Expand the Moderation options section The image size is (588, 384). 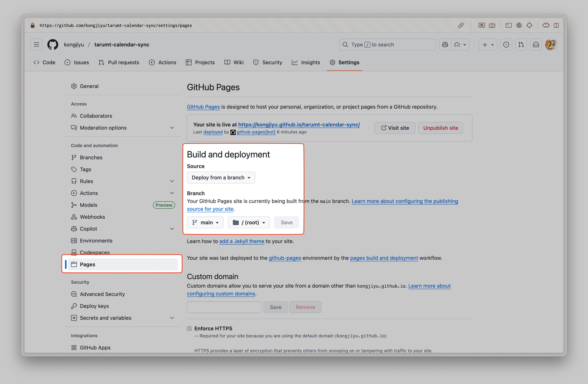tap(172, 128)
